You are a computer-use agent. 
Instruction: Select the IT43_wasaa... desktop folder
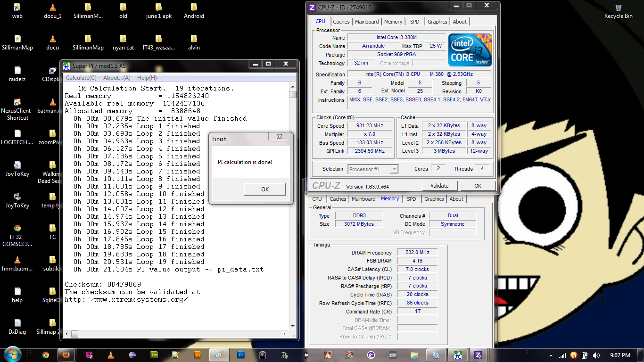tap(158, 43)
